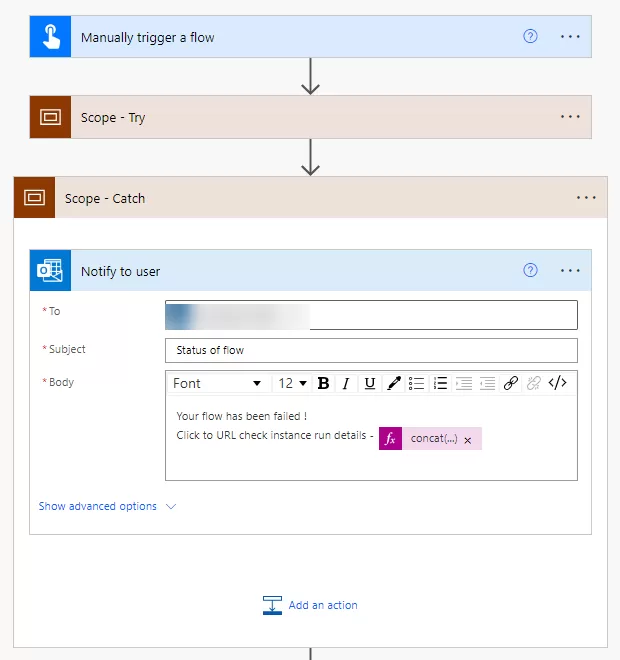
Task: Open help for Notify to user
Action: click(x=531, y=270)
